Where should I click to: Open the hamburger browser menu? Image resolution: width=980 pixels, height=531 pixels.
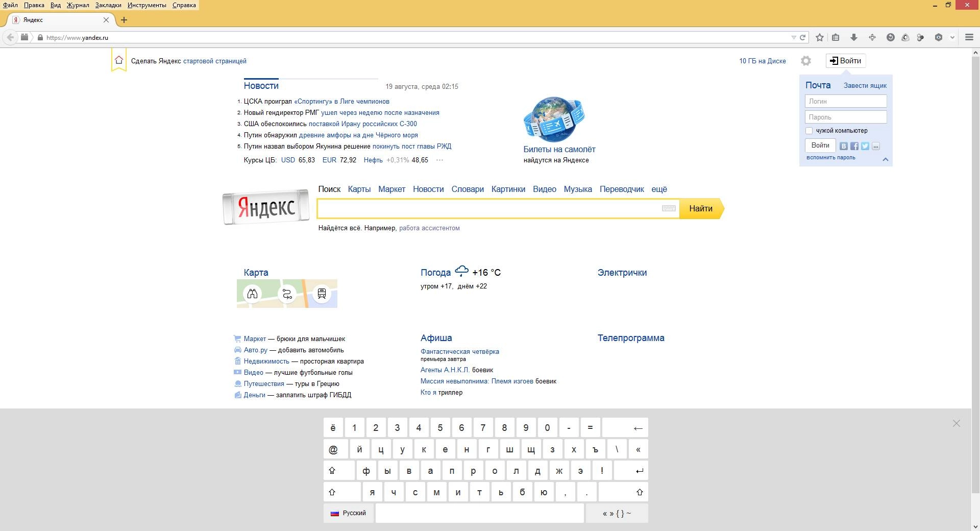(x=969, y=37)
